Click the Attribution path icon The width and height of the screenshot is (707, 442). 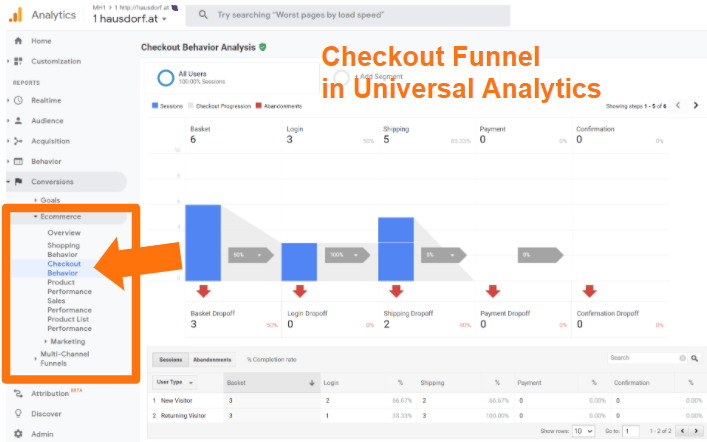tap(18, 393)
